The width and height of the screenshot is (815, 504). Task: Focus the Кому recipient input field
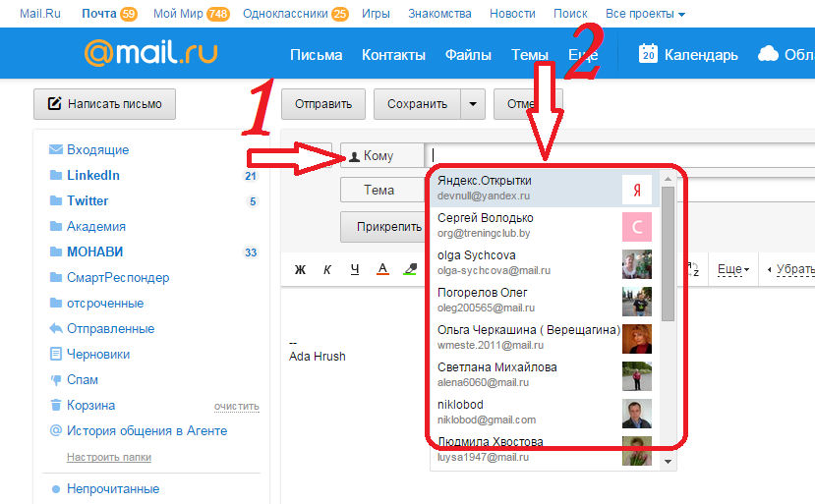tap(621, 155)
